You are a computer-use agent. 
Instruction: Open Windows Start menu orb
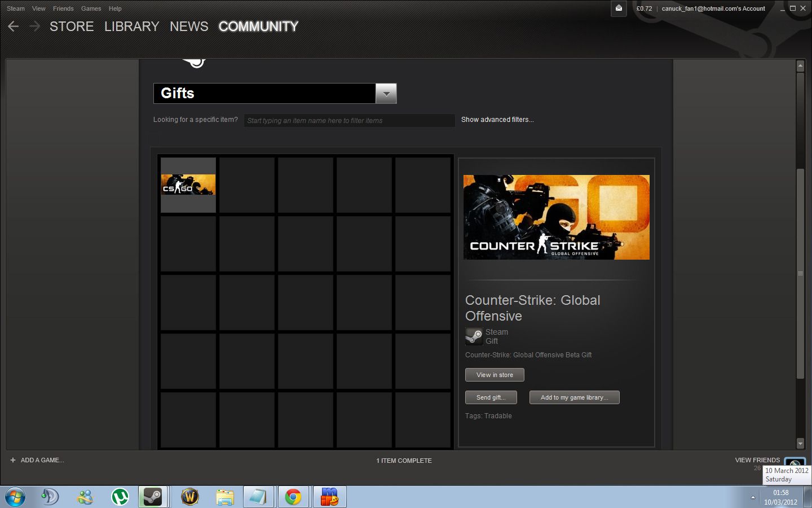pos(15,497)
